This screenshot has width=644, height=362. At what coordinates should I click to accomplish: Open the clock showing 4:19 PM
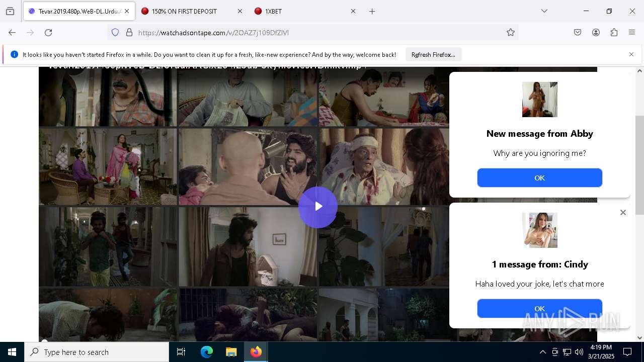601,352
